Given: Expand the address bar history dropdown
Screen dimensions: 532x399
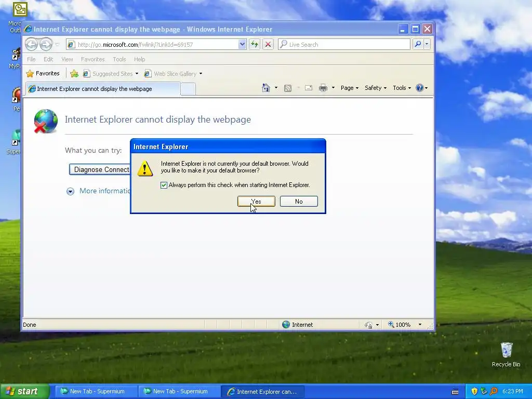Looking at the screenshot, I should [242, 45].
